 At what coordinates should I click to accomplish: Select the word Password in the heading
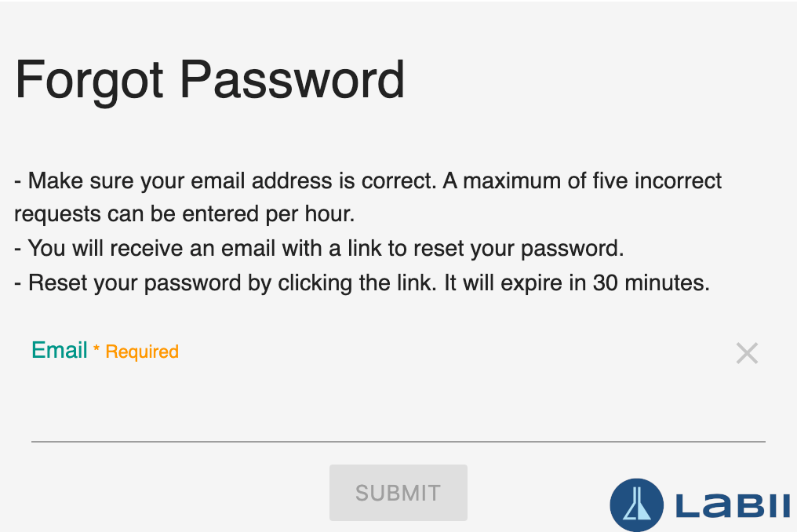pyautogui.click(x=292, y=79)
